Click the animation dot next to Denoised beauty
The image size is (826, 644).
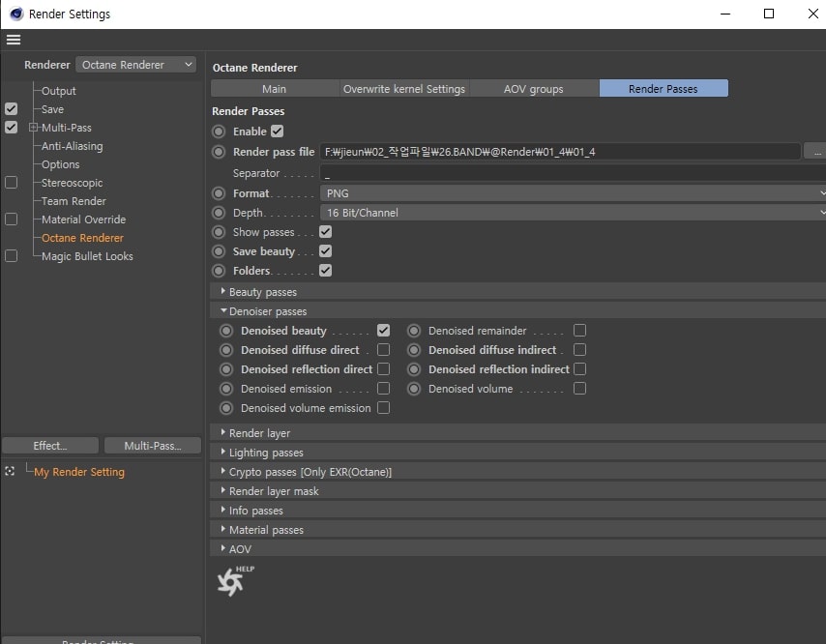[x=226, y=331]
